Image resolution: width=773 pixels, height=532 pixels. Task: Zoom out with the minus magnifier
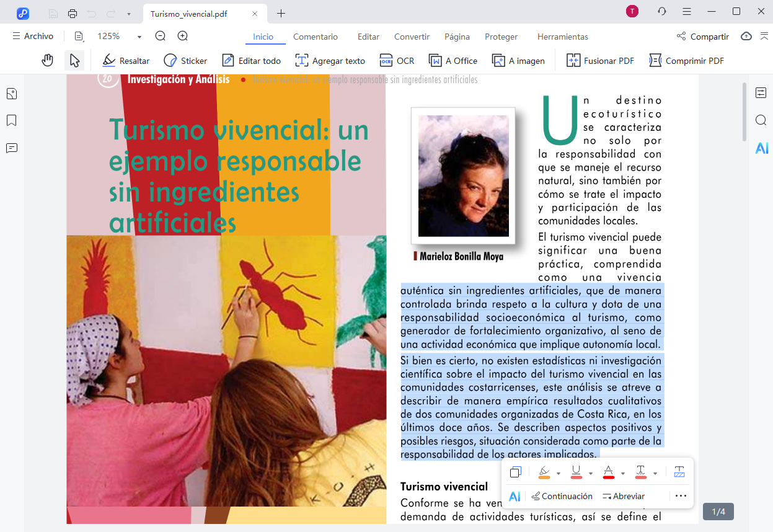[161, 37]
